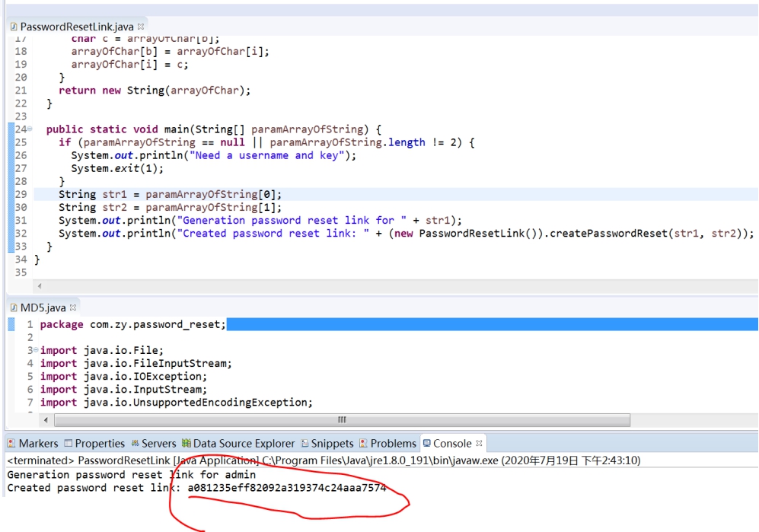Click "Generation password reset link for " string
Image resolution: width=759 pixels, height=532 pixels.
292,221
